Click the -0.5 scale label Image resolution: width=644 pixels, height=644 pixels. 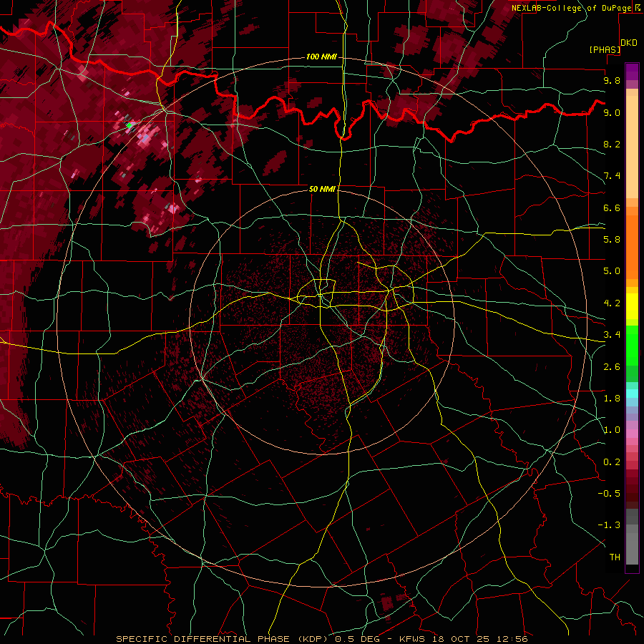coord(609,494)
